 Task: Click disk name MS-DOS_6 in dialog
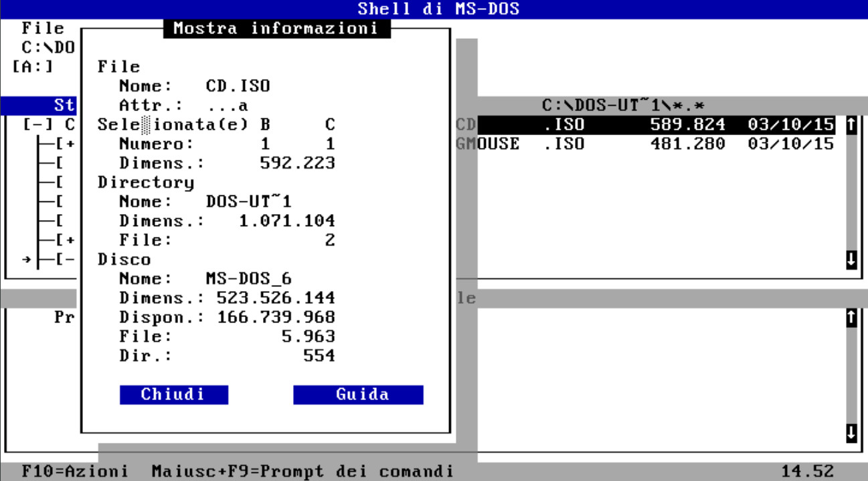[x=248, y=279]
